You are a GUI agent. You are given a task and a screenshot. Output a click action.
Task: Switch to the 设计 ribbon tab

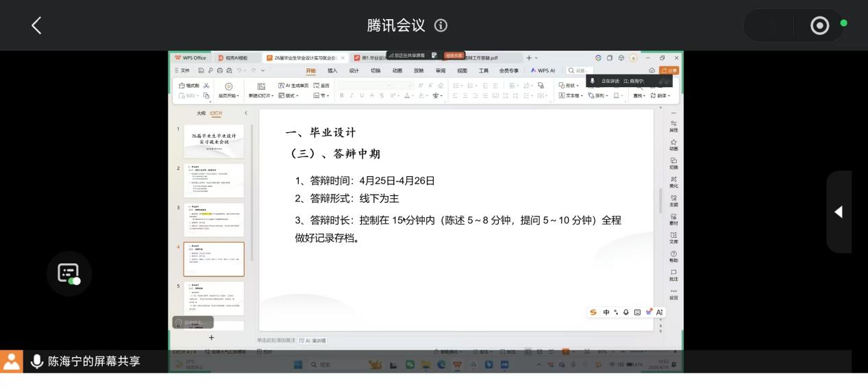click(x=354, y=71)
